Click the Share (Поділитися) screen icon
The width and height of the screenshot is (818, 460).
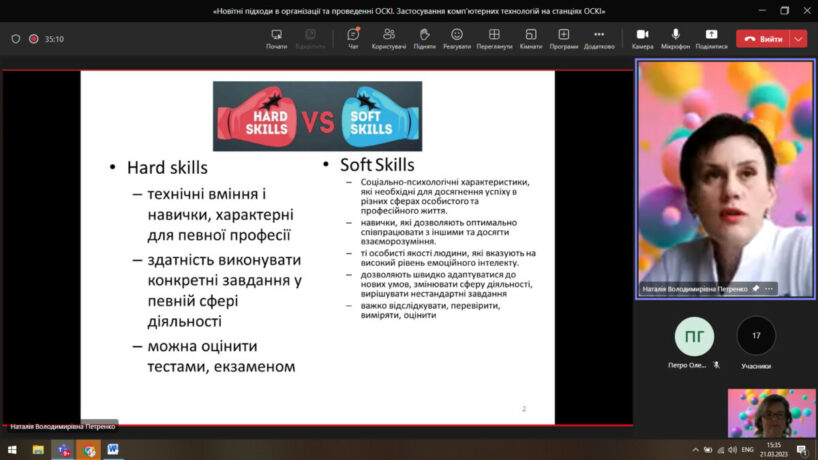pos(711,38)
